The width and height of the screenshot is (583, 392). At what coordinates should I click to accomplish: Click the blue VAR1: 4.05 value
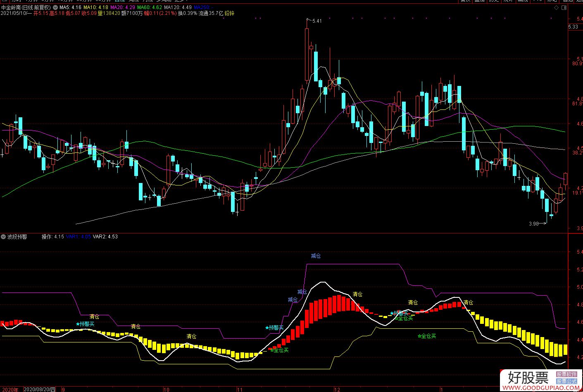(x=78, y=237)
